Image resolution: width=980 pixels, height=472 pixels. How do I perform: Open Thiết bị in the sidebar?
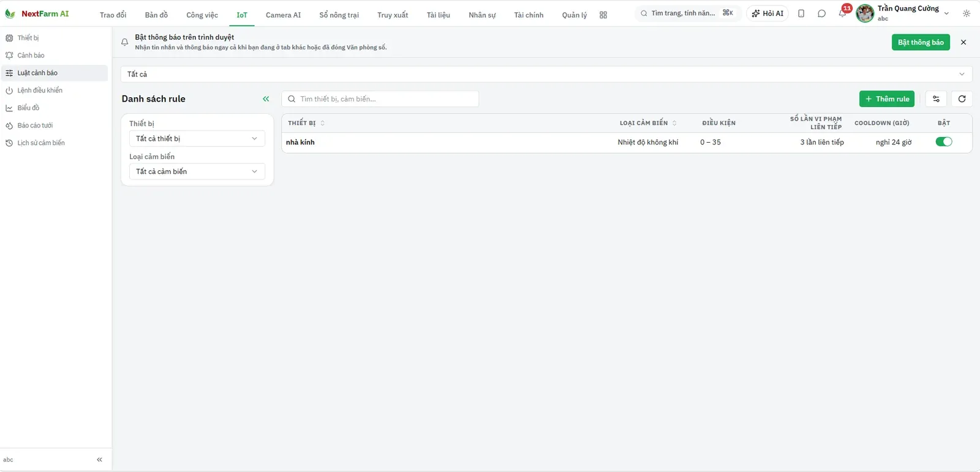(x=55, y=38)
